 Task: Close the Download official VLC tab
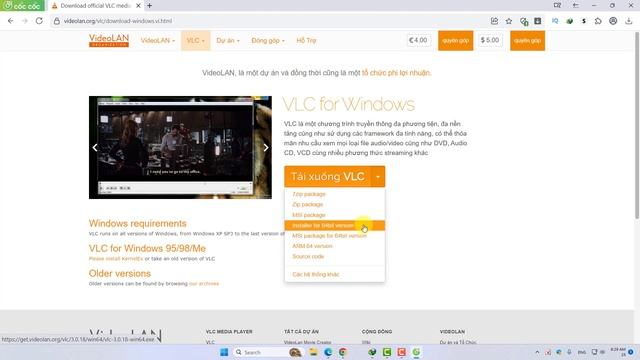coord(138,6)
